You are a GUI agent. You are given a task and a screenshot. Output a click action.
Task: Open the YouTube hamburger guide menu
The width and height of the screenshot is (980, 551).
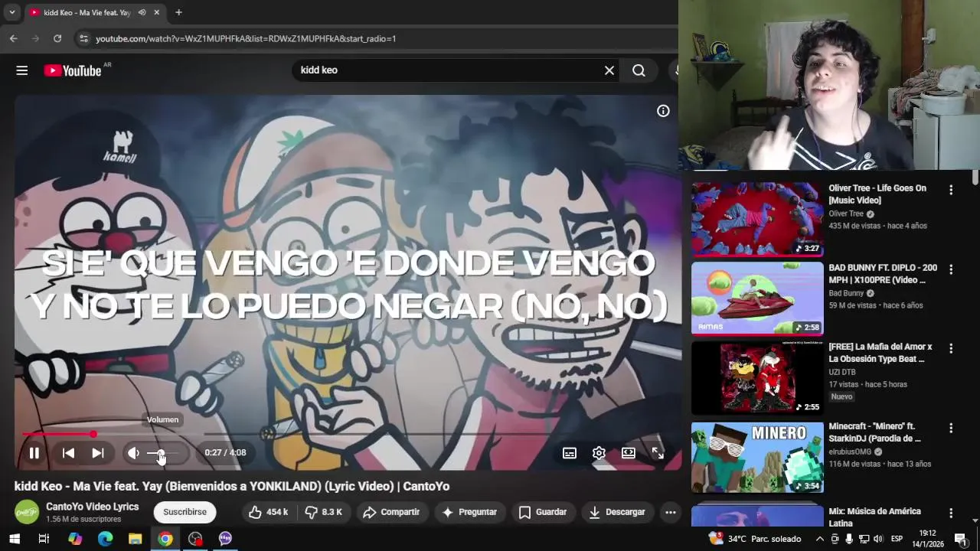click(x=21, y=70)
